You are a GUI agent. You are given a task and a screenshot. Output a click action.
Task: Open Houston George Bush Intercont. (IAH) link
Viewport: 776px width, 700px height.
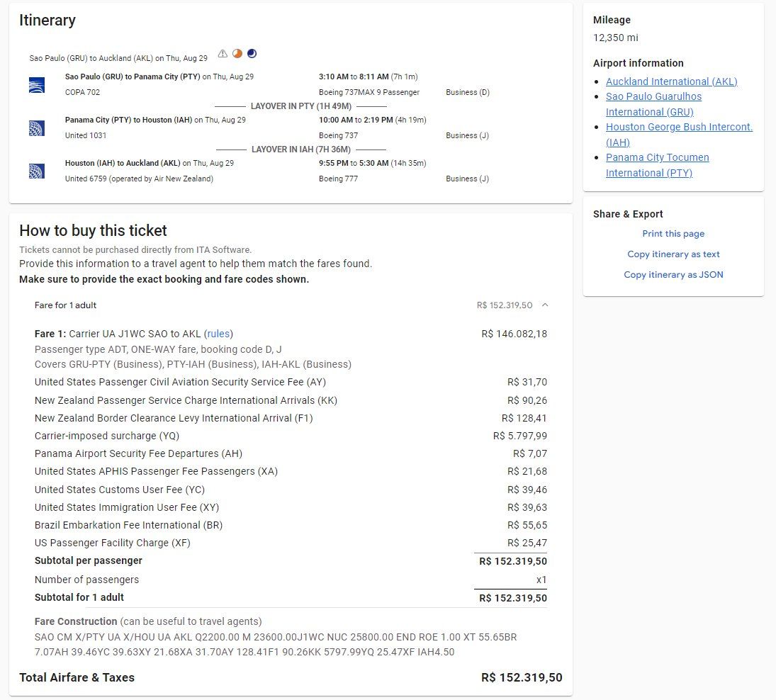pyautogui.click(x=678, y=127)
